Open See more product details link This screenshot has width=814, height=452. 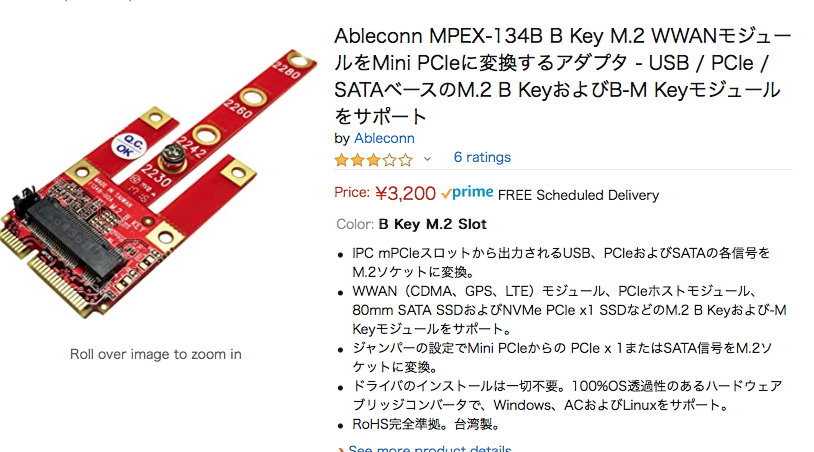click(430, 448)
